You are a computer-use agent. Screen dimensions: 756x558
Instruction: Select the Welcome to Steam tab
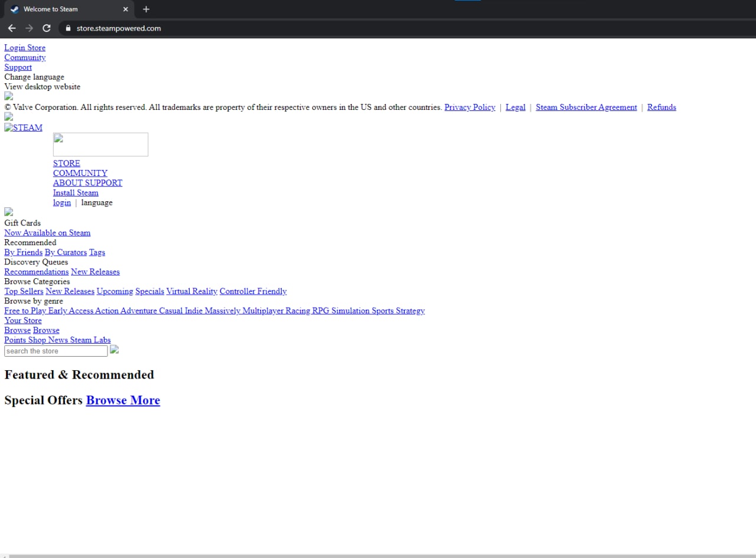pyautogui.click(x=68, y=9)
